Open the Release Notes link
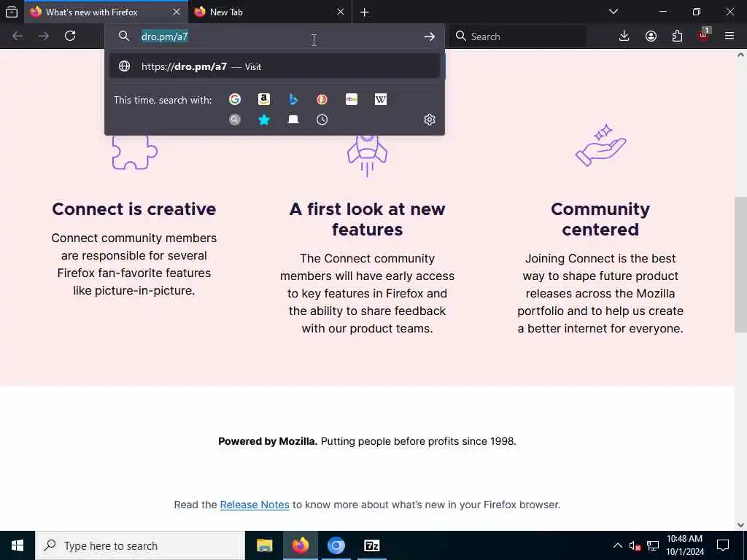Viewport: 747px width, 560px height. 255,505
